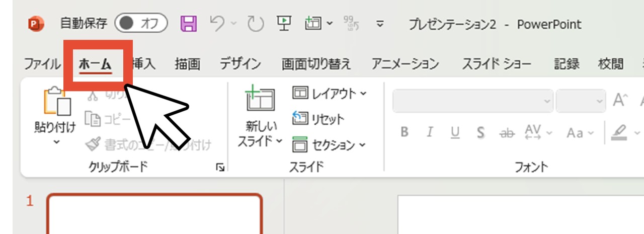Open the AV character spacing menu
Screen dimensions: 644x234
tap(538, 132)
